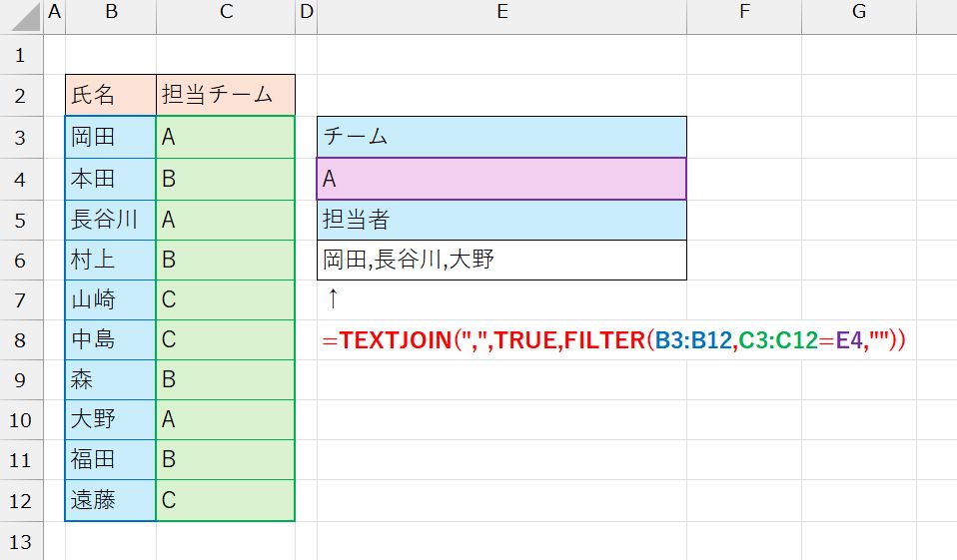Image resolution: width=957 pixels, height=560 pixels.
Task: Select the cell containing 長谷川
Action: (111, 220)
